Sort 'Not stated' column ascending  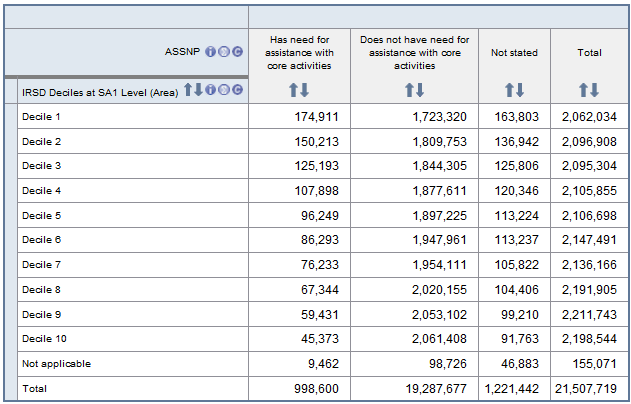(x=509, y=91)
